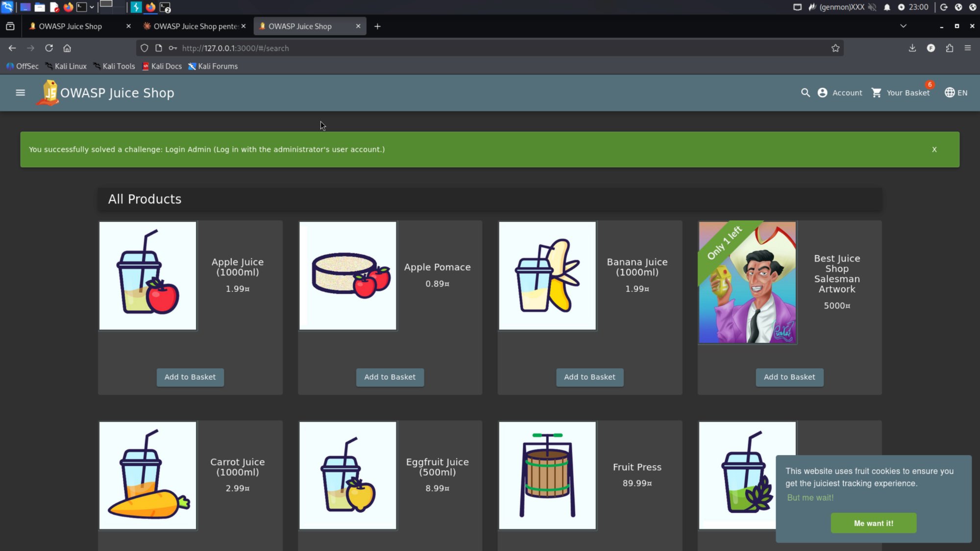Screen dimensions: 980x551
Task: Add Banana Juice (1000ml) to basket
Action: pyautogui.click(x=589, y=377)
